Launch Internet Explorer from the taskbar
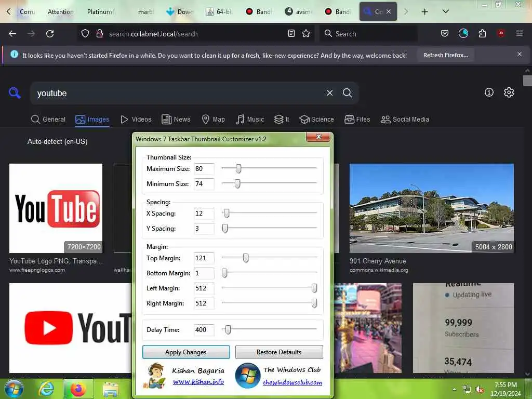The height and width of the screenshot is (399, 532). (x=46, y=389)
